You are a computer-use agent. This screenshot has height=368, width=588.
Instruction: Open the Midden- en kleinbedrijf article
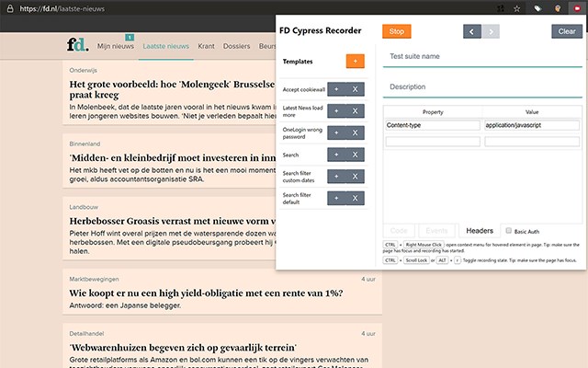point(173,157)
